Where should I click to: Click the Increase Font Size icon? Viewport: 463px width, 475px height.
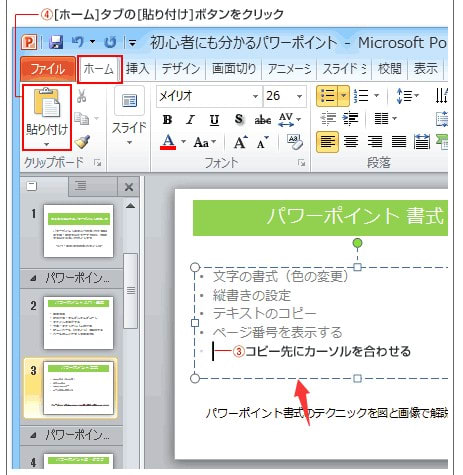[x=241, y=142]
